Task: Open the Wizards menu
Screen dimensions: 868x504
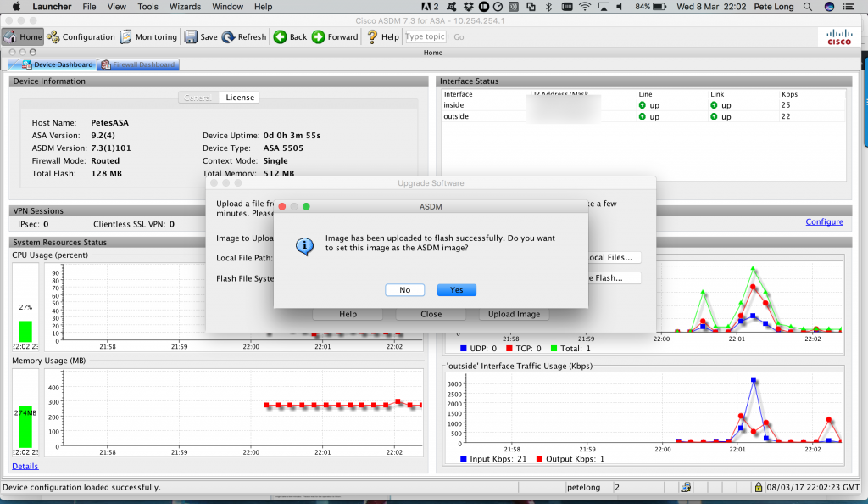Action: [x=184, y=6]
